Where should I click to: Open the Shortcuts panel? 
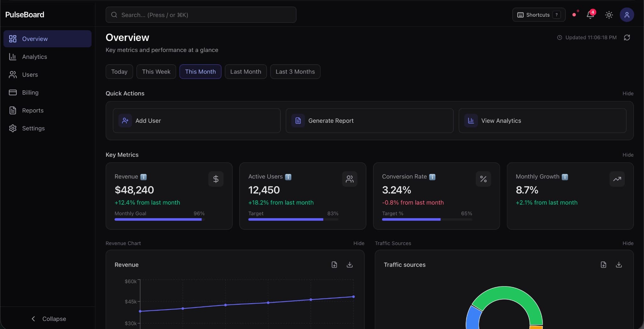538,15
